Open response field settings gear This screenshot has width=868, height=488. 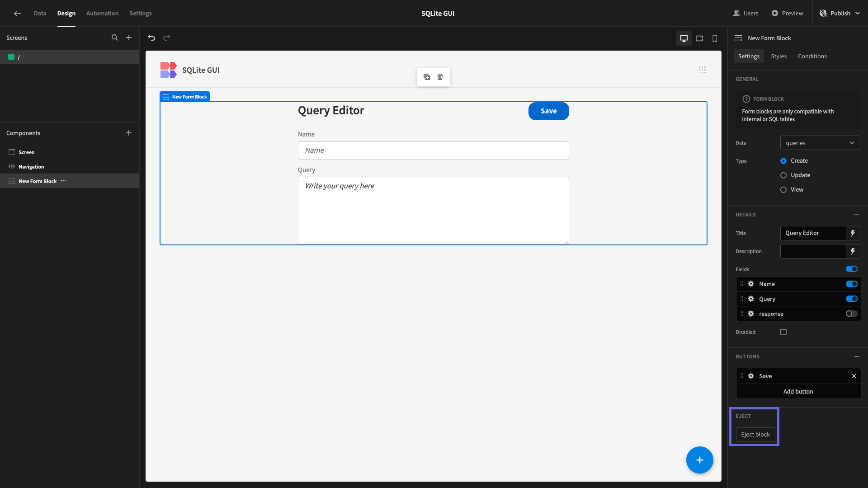751,314
